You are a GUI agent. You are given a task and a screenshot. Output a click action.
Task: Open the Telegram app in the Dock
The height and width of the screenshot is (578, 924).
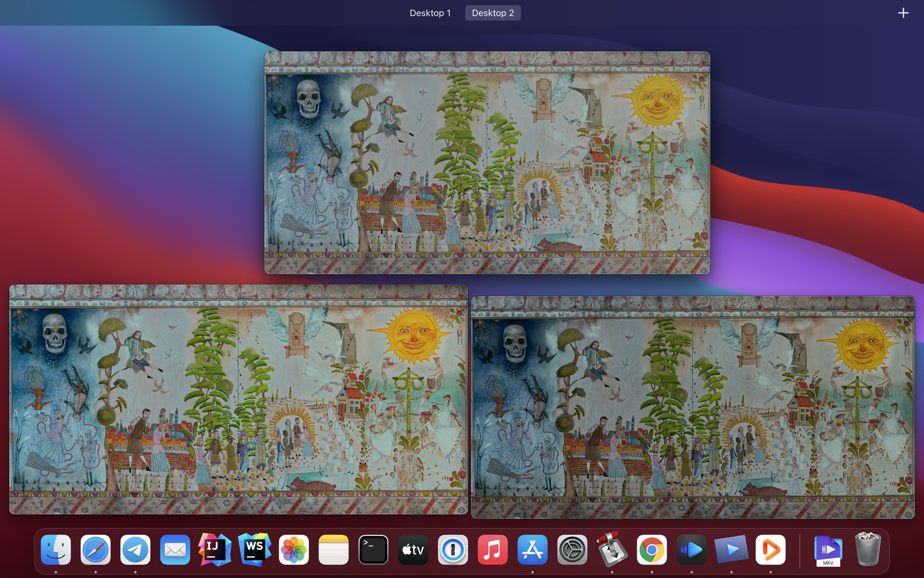pos(135,550)
